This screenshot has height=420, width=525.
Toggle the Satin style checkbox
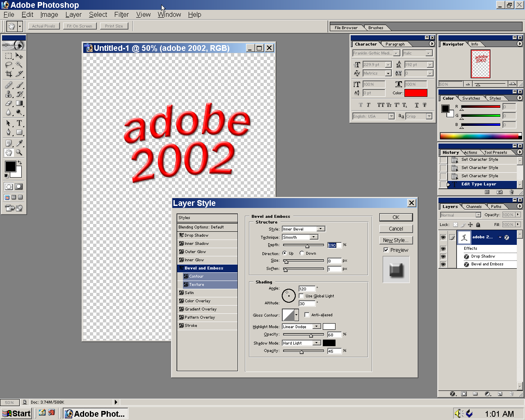pyautogui.click(x=181, y=293)
